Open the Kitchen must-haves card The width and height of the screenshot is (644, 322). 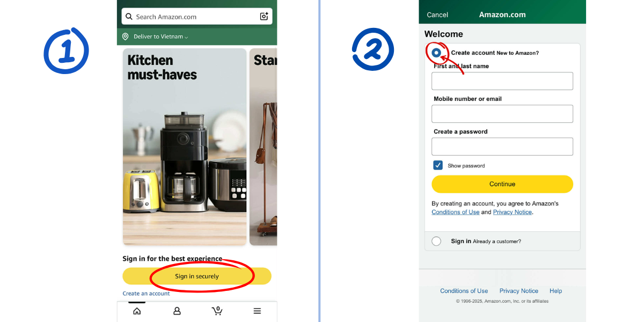pyautogui.click(x=185, y=147)
